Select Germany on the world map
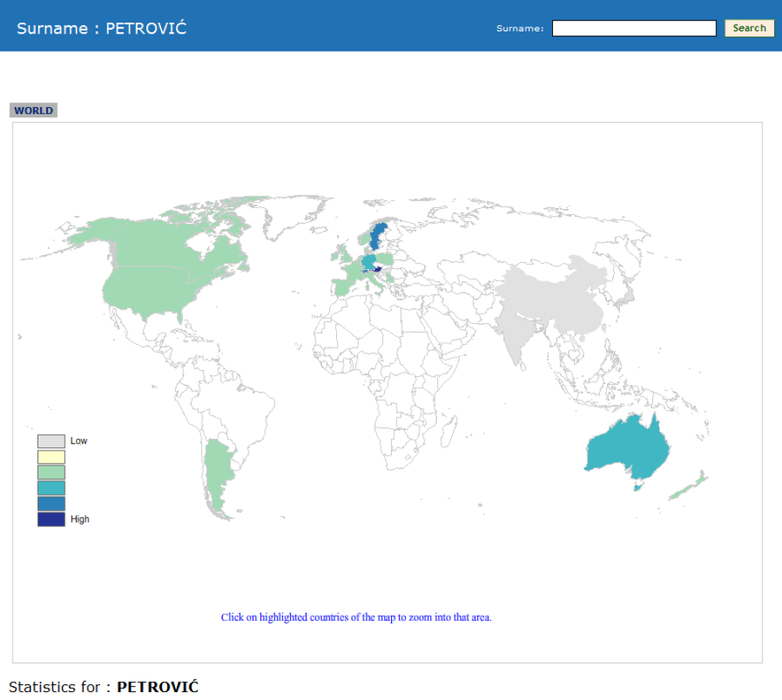 pyautogui.click(x=368, y=261)
